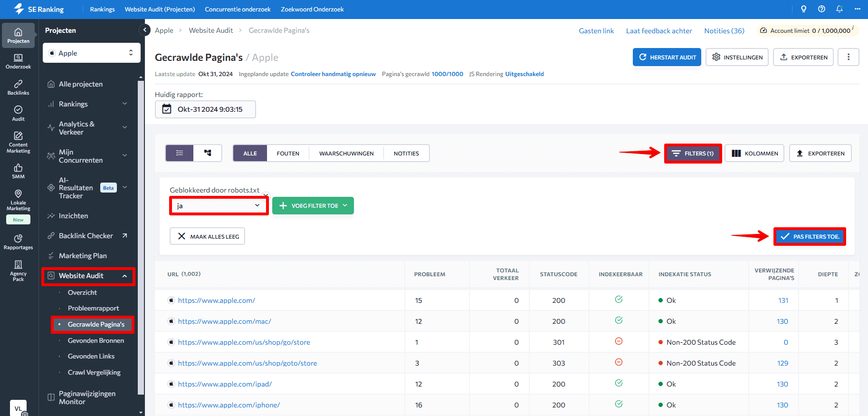868x416 pixels.
Task: Click the VL user avatar
Action: click(x=18, y=408)
